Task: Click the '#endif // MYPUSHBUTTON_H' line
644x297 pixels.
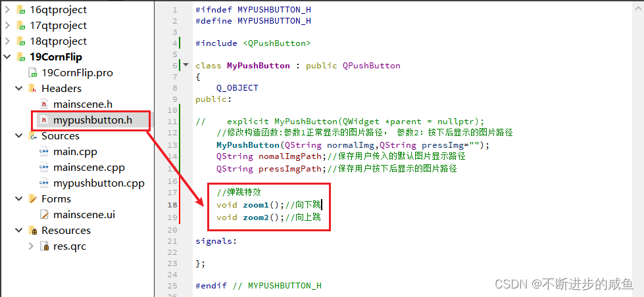Action: point(259,286)
